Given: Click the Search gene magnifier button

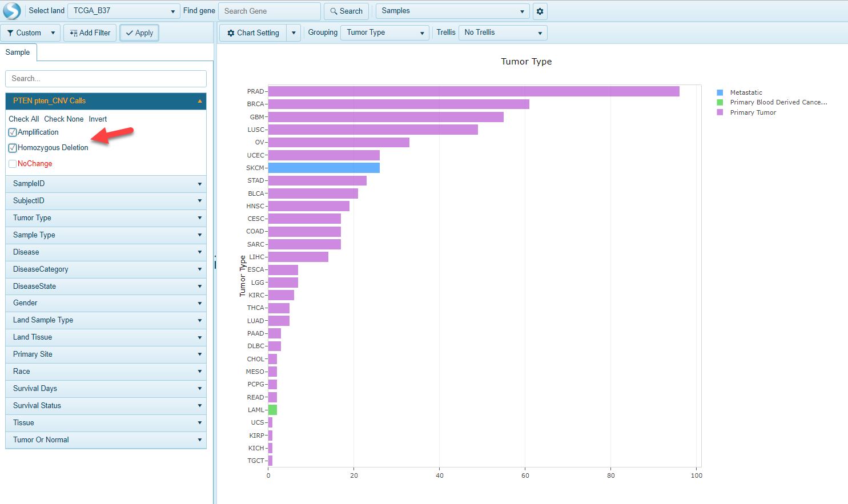Looking at the screenshot, I should coord(346,11).
